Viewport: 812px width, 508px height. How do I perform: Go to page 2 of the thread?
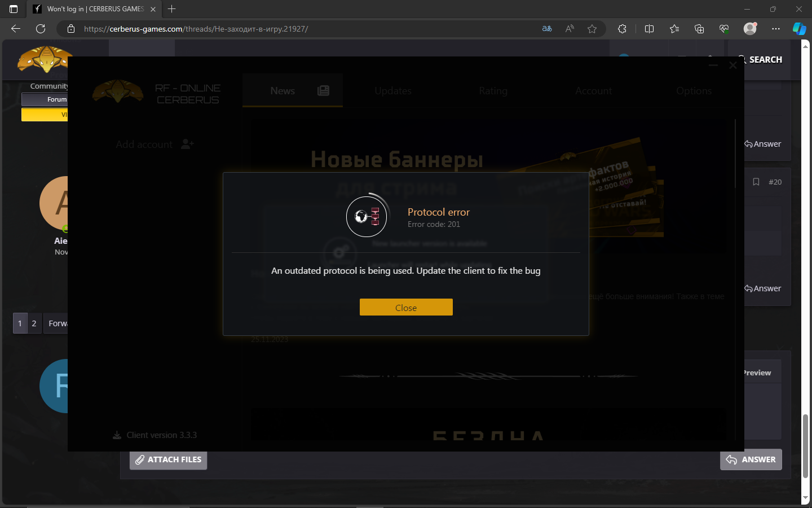[34, 323]
